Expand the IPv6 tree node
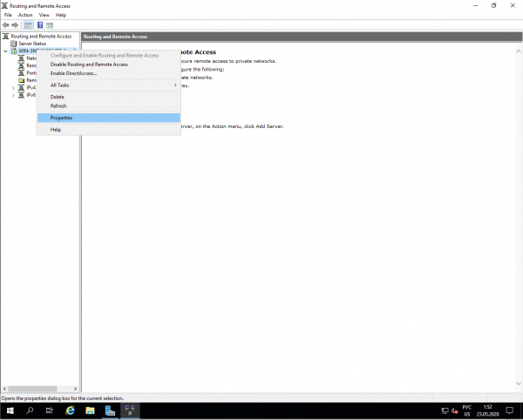The height and width of the screenshot is (420, 523). point(13,95)
